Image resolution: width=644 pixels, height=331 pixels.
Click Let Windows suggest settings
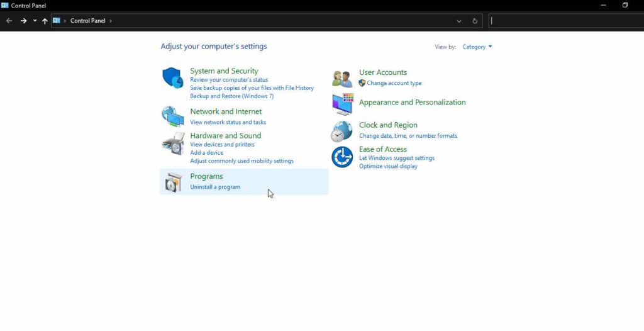pyautogui.click(x=396, y=158)
